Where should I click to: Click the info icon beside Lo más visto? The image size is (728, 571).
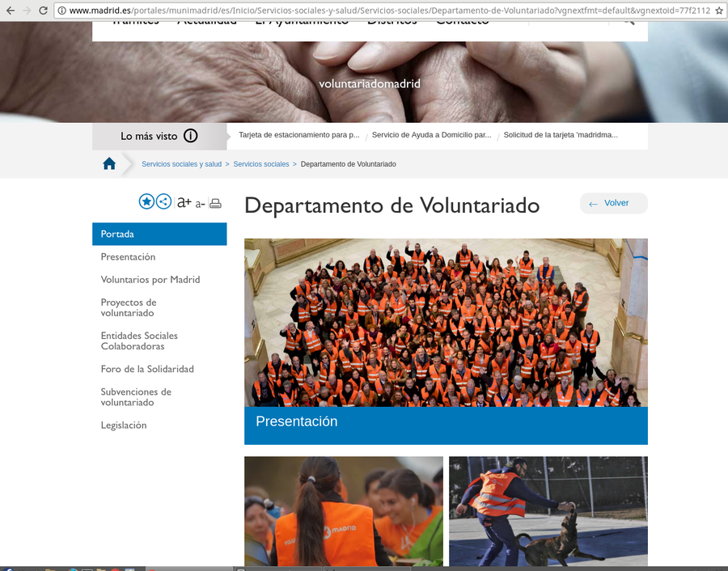(190, 136)
